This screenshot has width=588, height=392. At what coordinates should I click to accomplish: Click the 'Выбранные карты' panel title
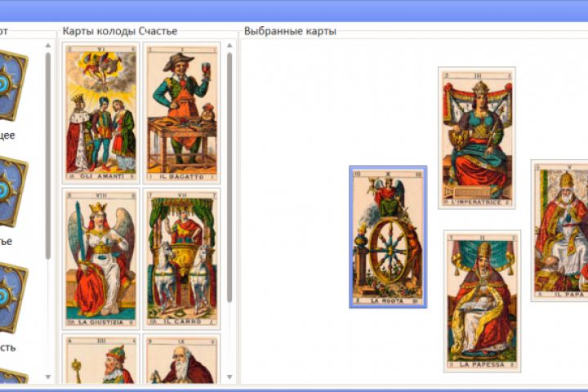290,31
